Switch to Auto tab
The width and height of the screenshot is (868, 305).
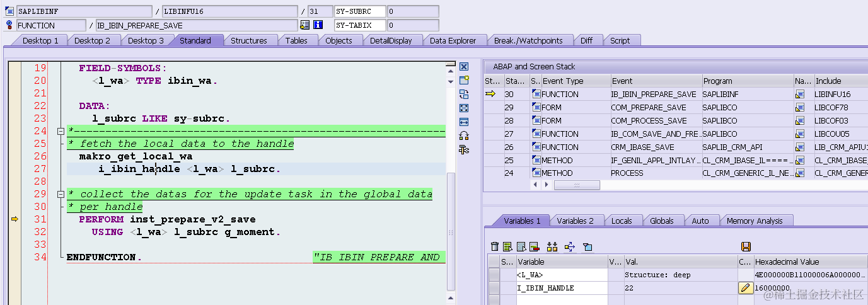coord(700,221)
